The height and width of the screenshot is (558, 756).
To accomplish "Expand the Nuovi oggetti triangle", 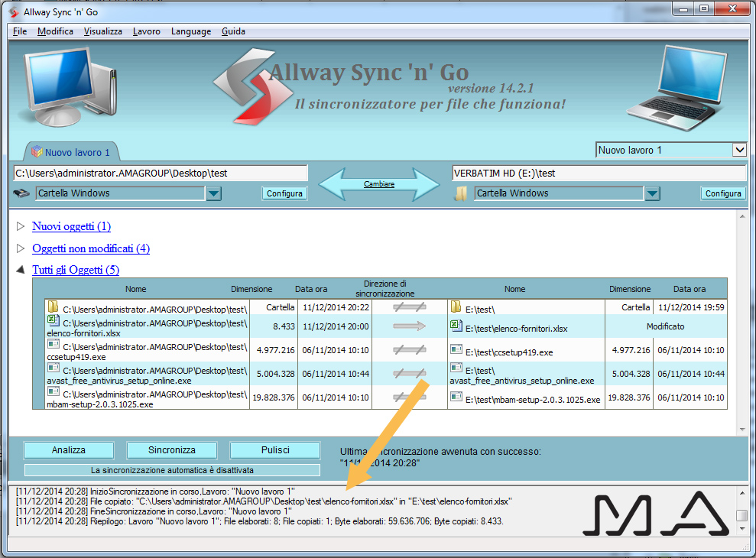I will [x=20, y=226].
